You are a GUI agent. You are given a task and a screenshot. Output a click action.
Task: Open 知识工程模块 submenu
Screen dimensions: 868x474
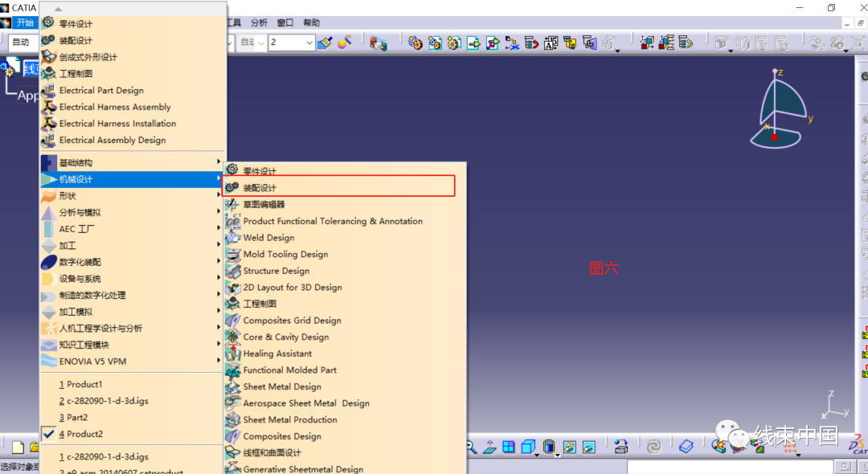[x=133, y=345]
